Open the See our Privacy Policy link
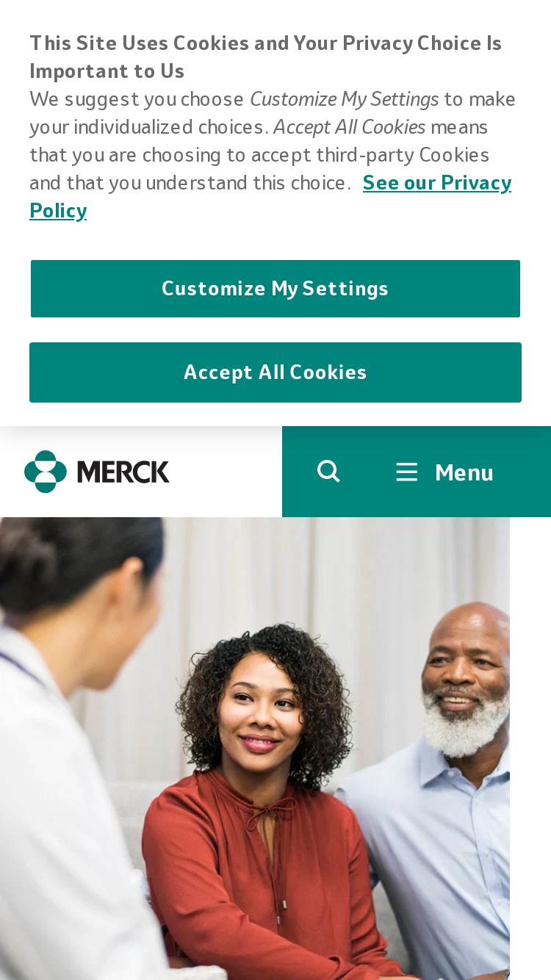Viewport: 551px width, 980px height. [270, 196]
